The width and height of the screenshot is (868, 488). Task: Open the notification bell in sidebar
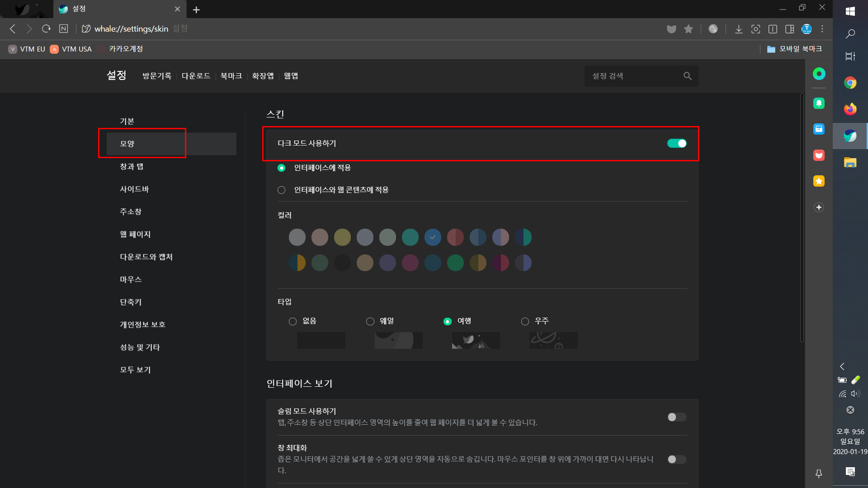pyautogui.click(x=819, y=103)
